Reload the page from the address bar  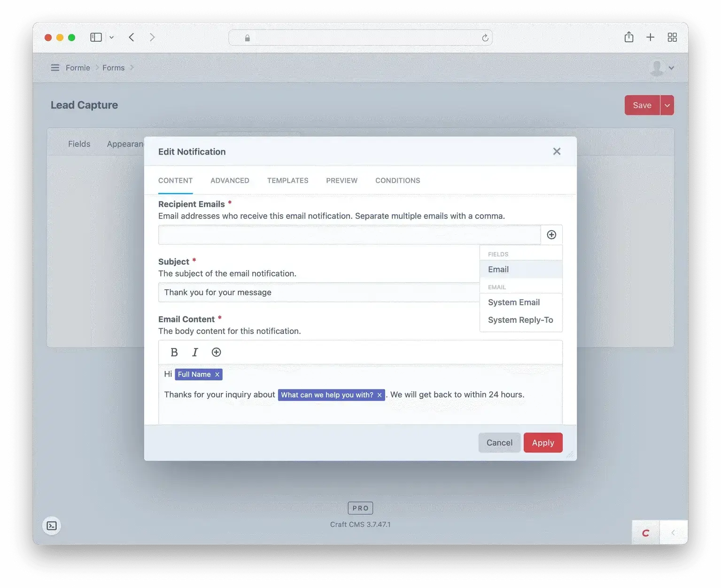pyautogui.click(x=485, y=38)
